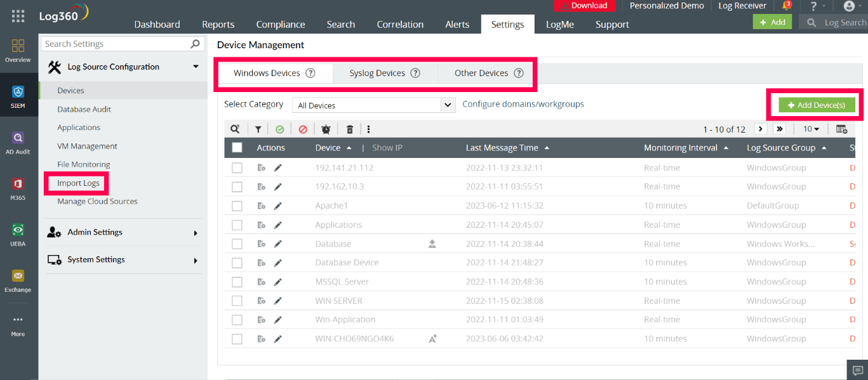
Task: Click the column chooser icon
Action: pyautogui.click(x=841, y=129)
